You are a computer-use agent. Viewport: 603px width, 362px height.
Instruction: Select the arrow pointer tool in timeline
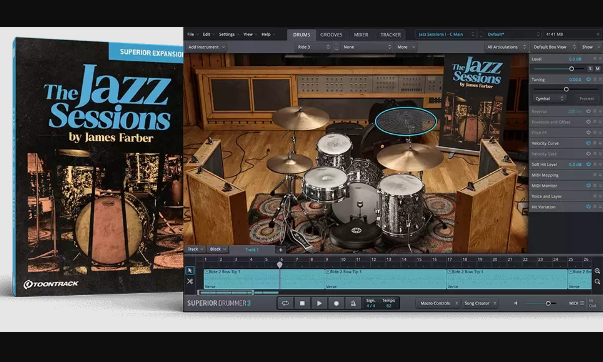[x=190, y=270]
